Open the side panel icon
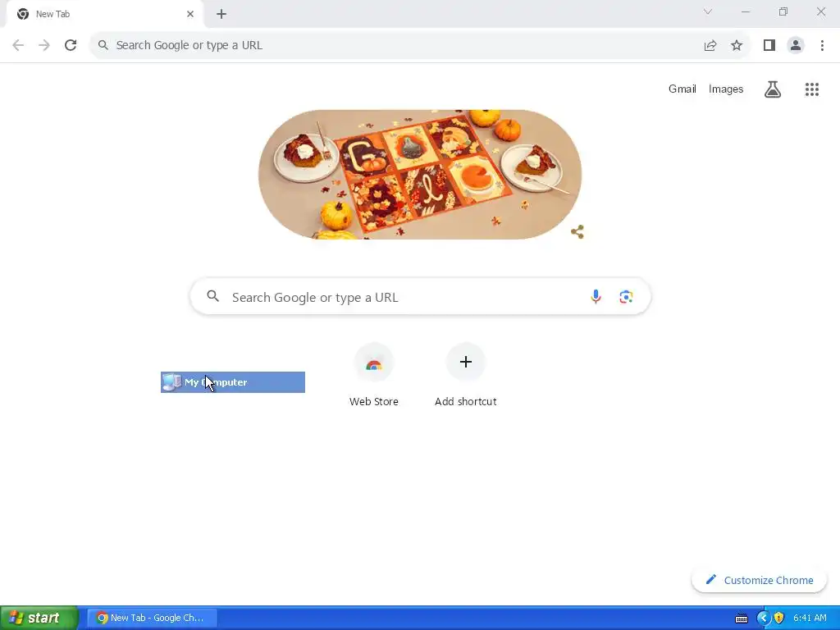 click(769, 45)
